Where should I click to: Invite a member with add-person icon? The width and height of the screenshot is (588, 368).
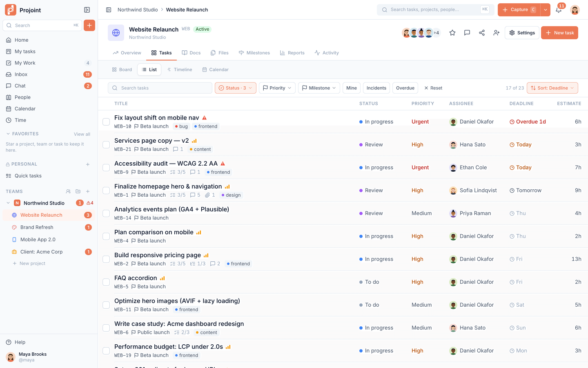pyautogui.click(x=497, y=33)
